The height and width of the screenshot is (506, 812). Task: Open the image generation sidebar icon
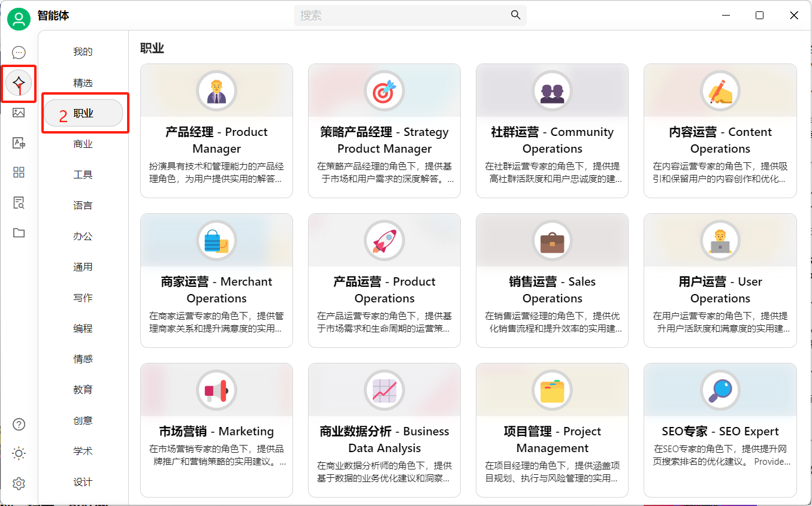(x=19, y=113)
